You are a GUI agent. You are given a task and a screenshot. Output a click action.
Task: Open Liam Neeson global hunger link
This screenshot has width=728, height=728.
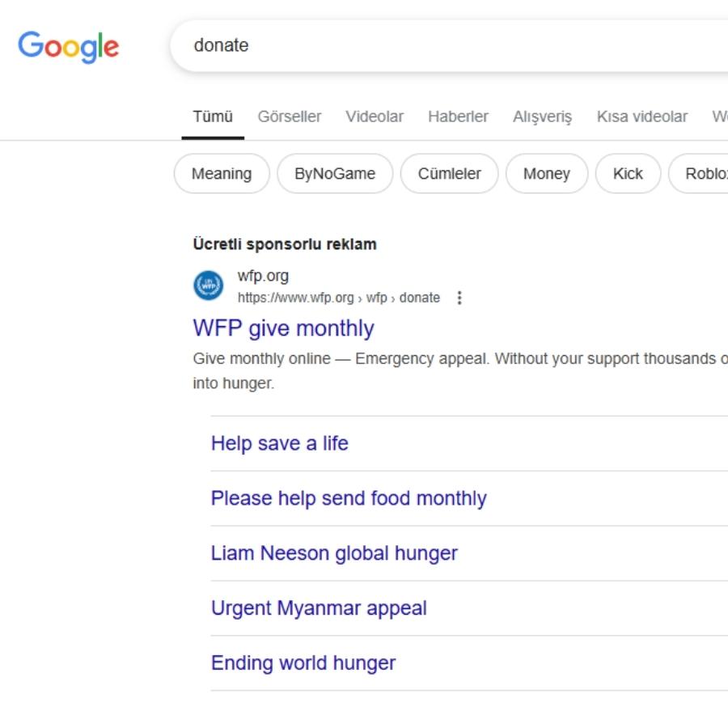pyautogui.click(x=334, y=553)
